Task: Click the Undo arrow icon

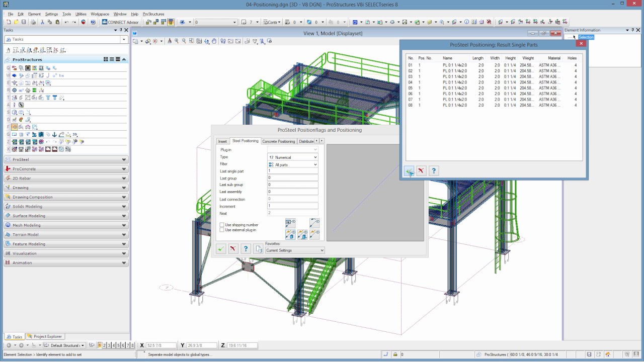Action: 66,22
